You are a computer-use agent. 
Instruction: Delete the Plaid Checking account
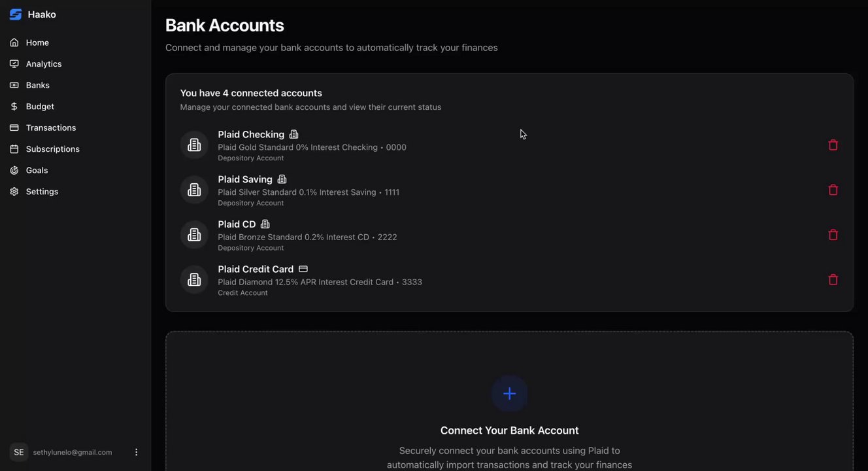pyautogui.click(x=833, y=145)
